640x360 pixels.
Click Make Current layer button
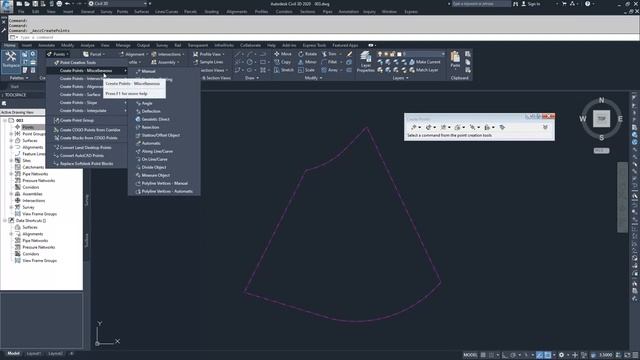pos(424,62)
